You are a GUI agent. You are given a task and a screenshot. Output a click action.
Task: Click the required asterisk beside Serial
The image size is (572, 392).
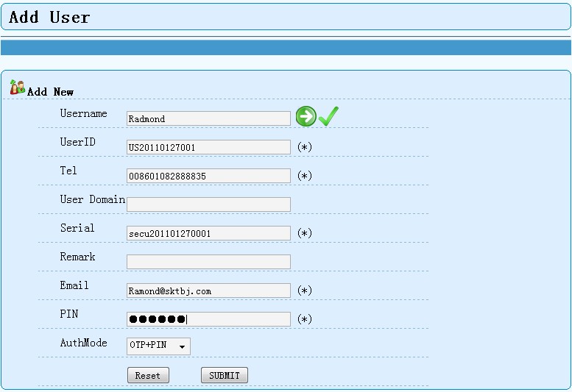[305, 233]
